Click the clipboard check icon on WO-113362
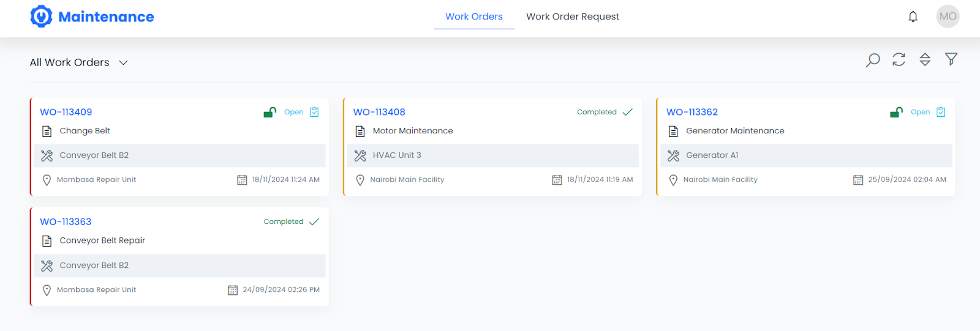Screen dimensions: 980x331 [x=941, y=112]
